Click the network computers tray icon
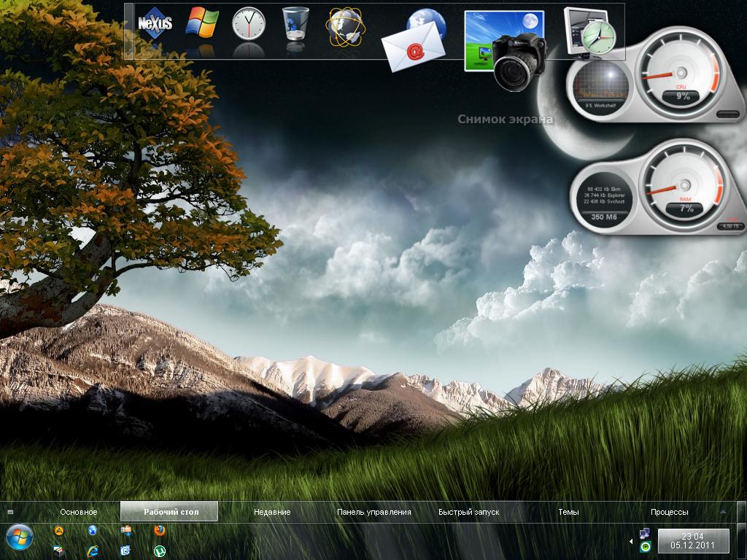This screenshot has width=747, height=560. pyautogui.click(x=645, y=533)
